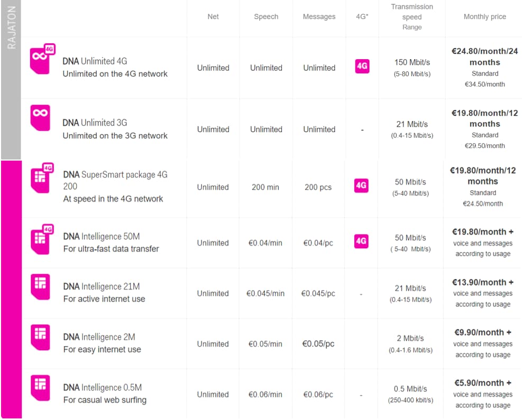
Task: Click the 4G badge in SuperSmart package row
Action: (361, 185)
